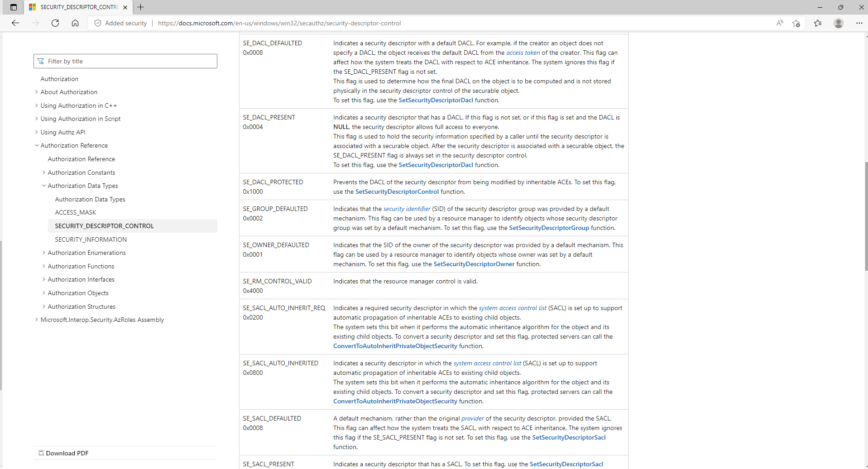
Task: Expand Authorization Functions in sidebar
Action: [44, 266]
